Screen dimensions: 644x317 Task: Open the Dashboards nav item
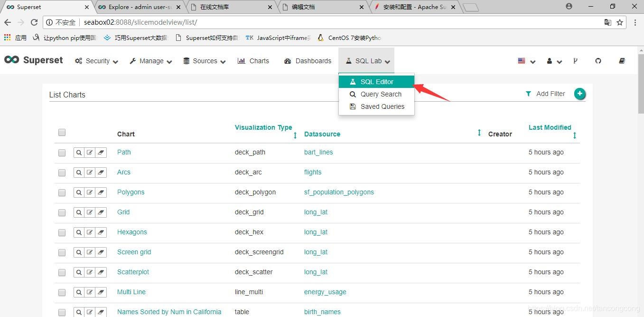point(308,61)
